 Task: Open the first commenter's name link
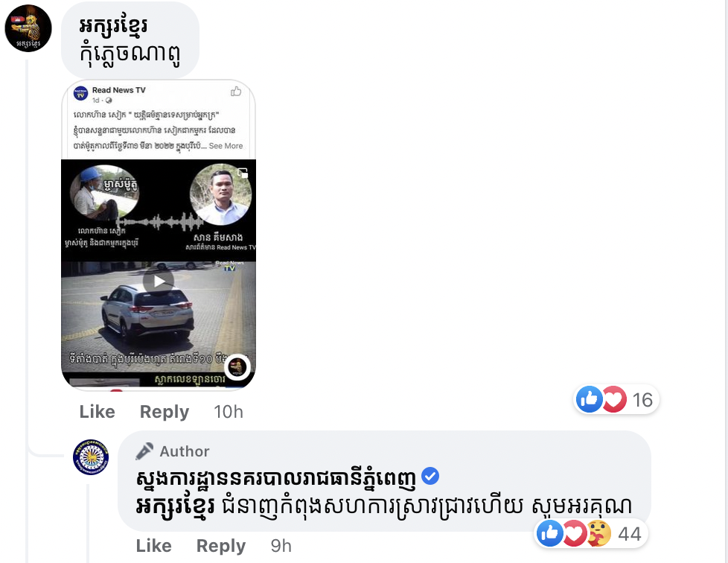(x=113, y=26)
